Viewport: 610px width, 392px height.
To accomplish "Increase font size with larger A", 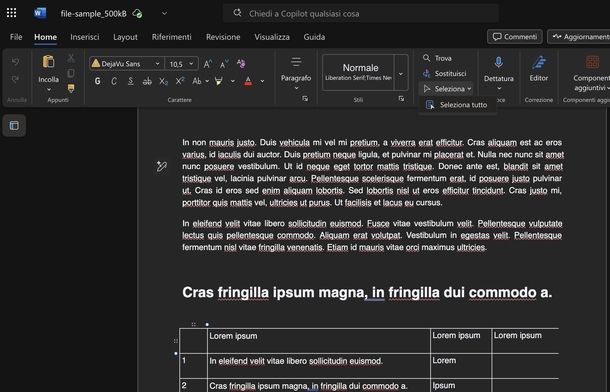I will pos(208,64).
